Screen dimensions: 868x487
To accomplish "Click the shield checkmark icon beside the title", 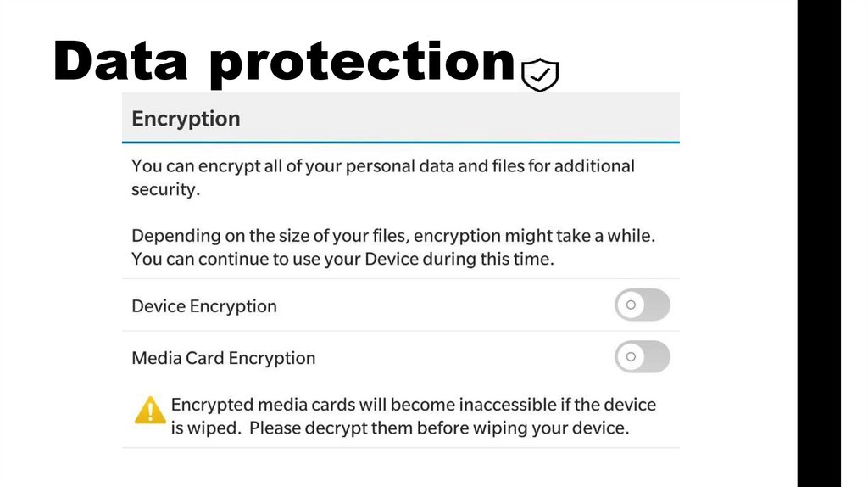I will [540, 75].
